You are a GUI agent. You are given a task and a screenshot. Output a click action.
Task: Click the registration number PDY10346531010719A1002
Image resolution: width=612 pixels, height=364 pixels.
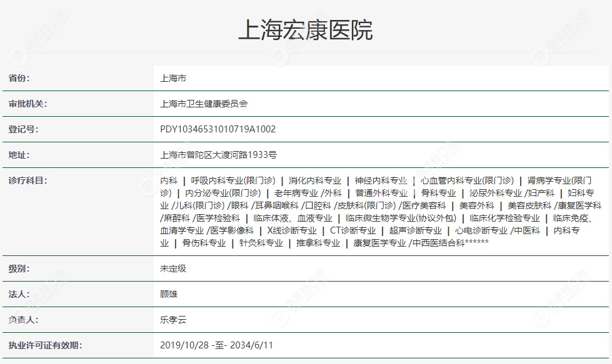(x=218, y=129)
